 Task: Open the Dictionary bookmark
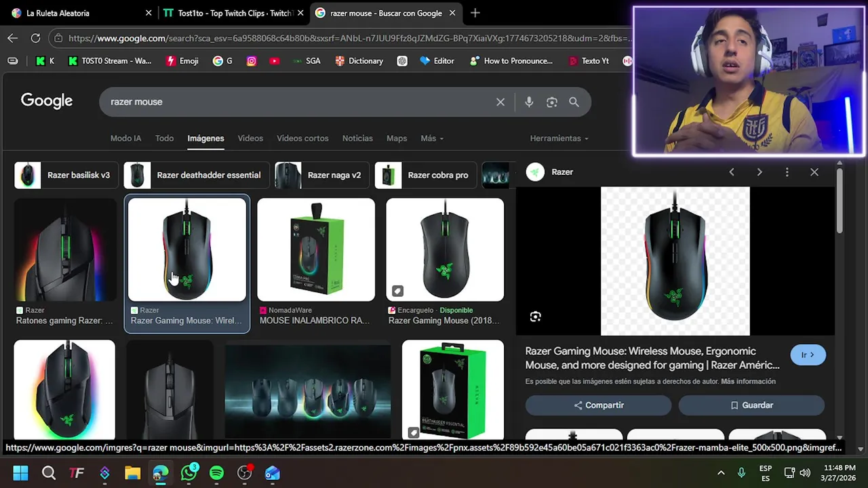[359, 61]
